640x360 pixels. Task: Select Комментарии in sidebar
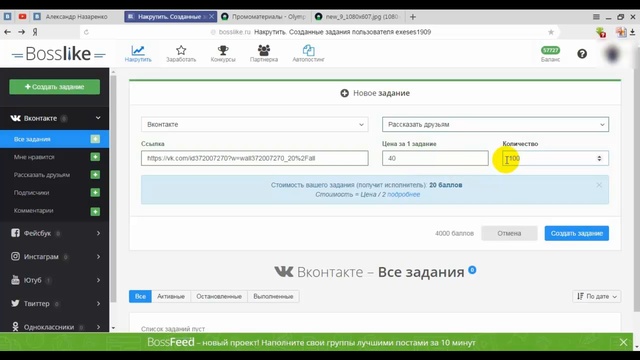pyautogui.click(x=33, y=211)
